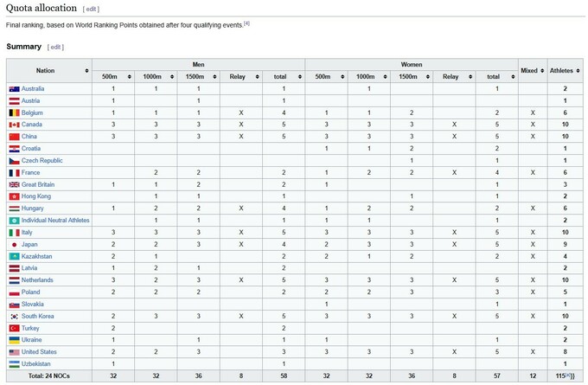Sort by Men's Relay column

(257, 77)
